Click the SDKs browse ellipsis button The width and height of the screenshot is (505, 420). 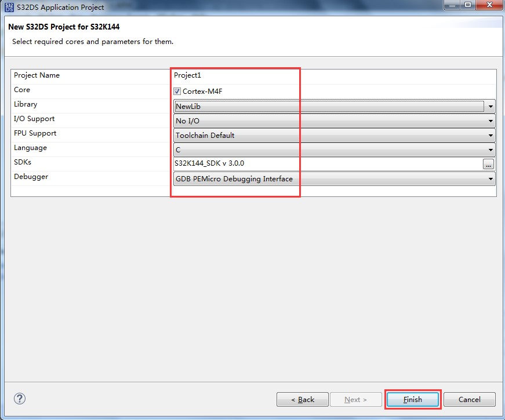click(x=488, y=164)
